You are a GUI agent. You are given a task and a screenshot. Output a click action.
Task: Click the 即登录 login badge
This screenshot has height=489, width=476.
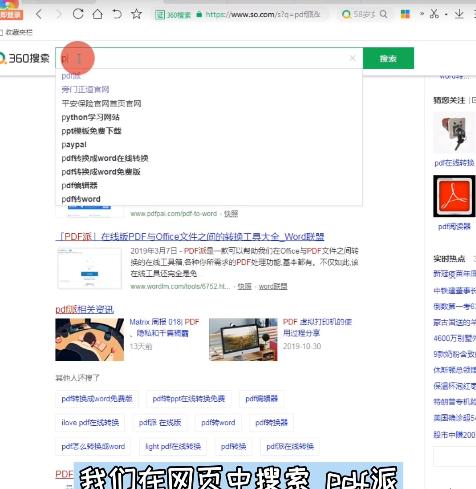tap(11, 15)
